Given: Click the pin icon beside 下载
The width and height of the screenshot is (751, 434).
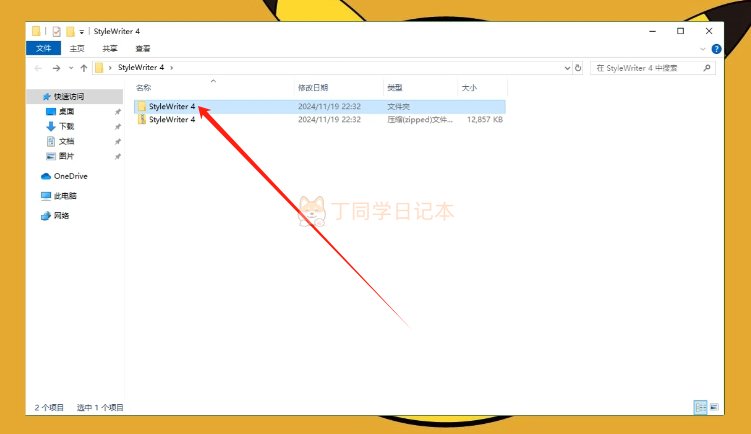Looking at the screenshot, I should 117,126.
